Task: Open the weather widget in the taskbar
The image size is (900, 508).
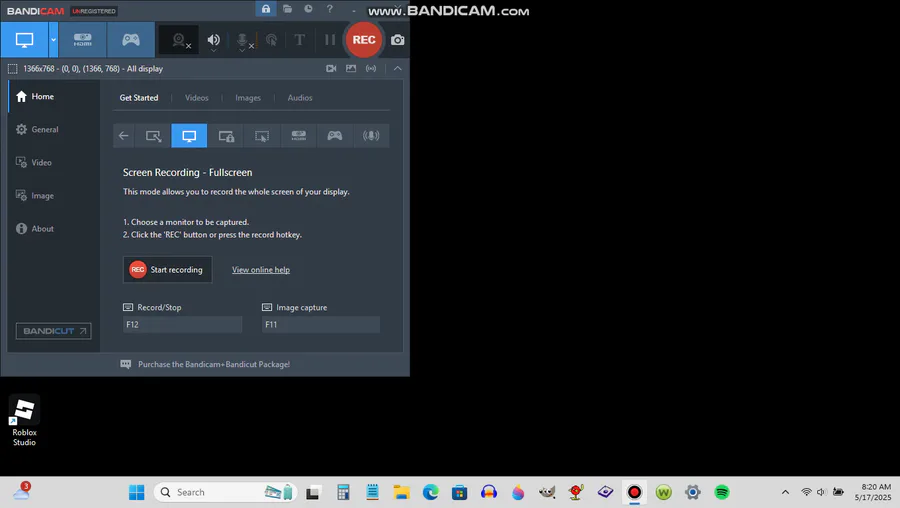Action: tap(22, 491)
